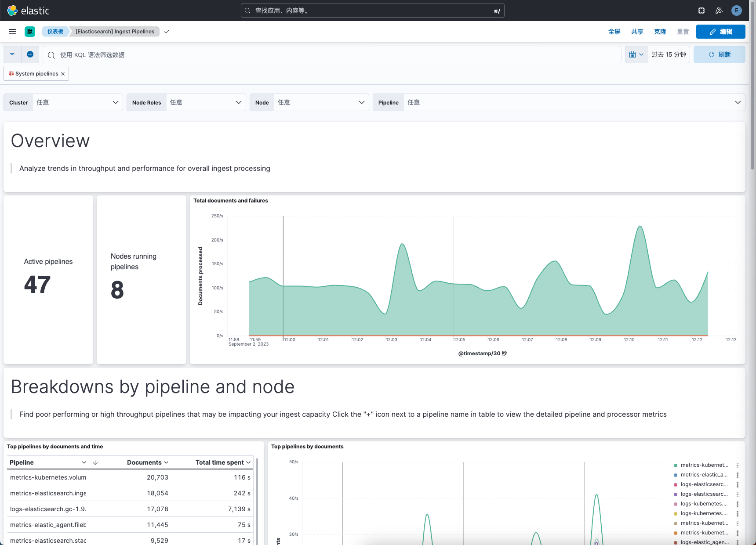Image resolution: width=756 pixels, height=545 pixels.
Task: Open the newsfeed icon in header
Action: pos(719,11)
